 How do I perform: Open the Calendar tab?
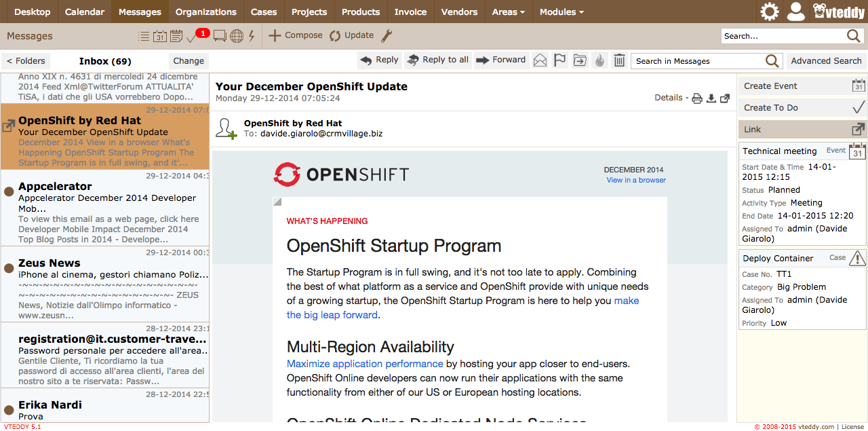[85, 12]
